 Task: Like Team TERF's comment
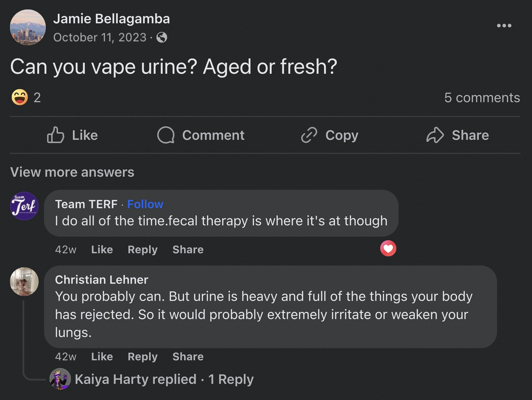coord(102,249)
